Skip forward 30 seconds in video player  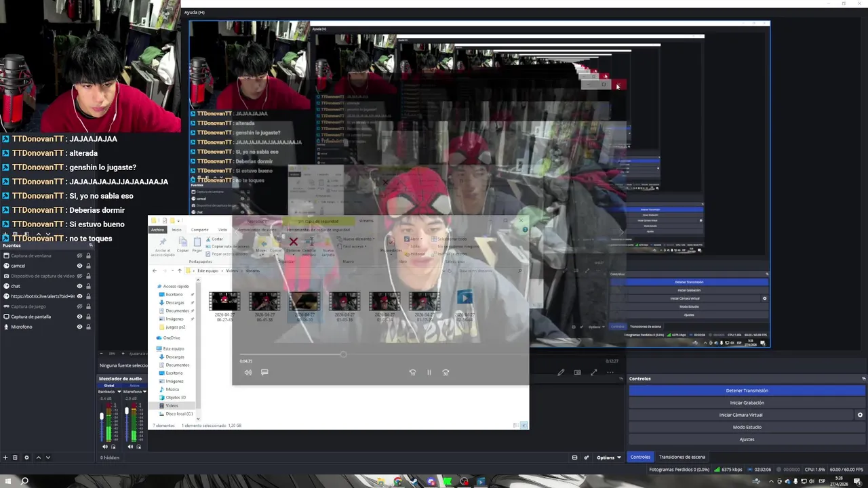click(x=446, y=372)
